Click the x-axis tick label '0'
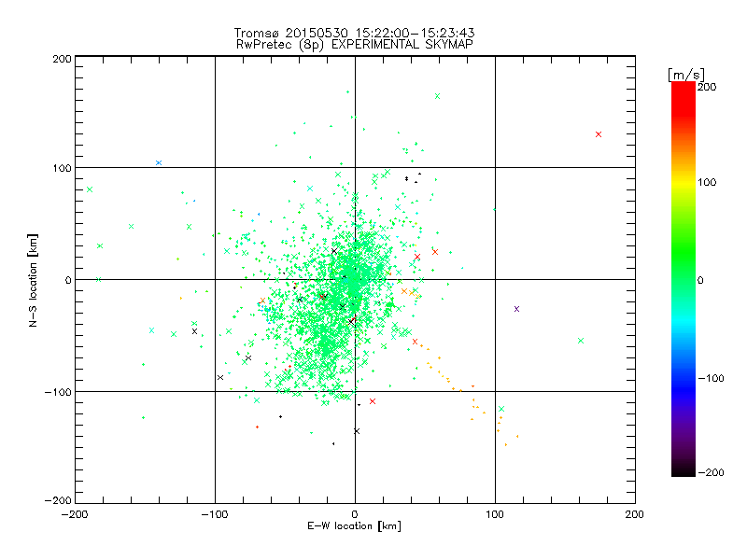Viewport: 747px width, 560px height. click(x=355, y=514)
